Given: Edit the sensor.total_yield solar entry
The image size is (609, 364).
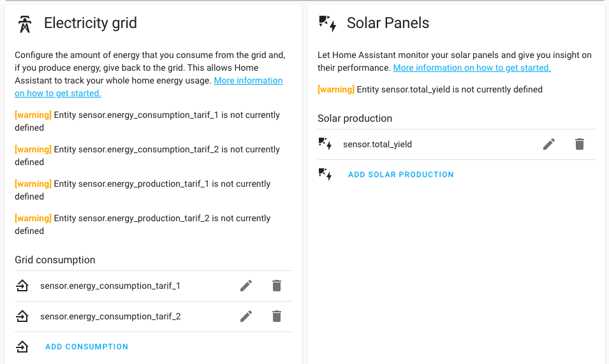Looking at the screenshot, I should click(x=549, y=144).
